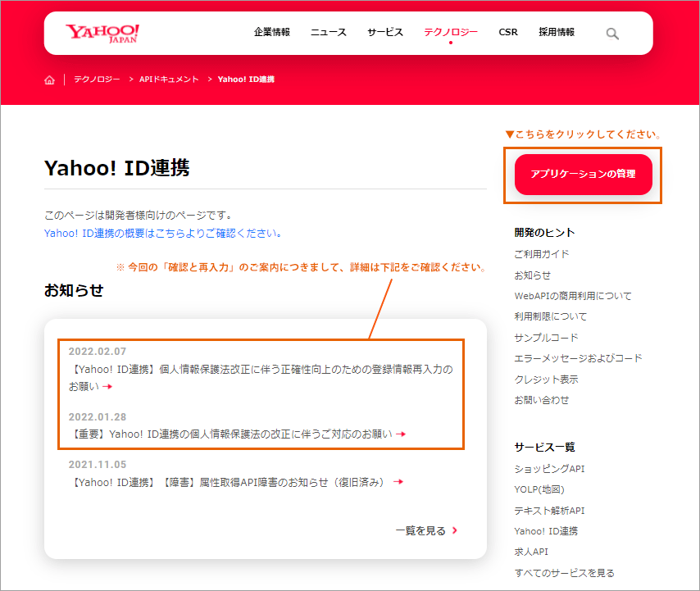Open the search magnifier icon
Screen dimensions: 700x591
[612, 34]
